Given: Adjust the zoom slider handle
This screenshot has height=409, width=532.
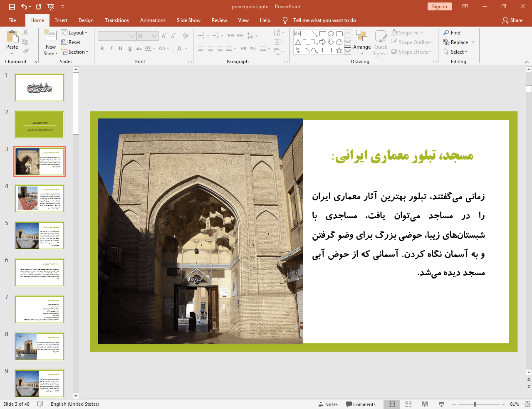Looking at the screenshot, I should (x=475, y=404).
